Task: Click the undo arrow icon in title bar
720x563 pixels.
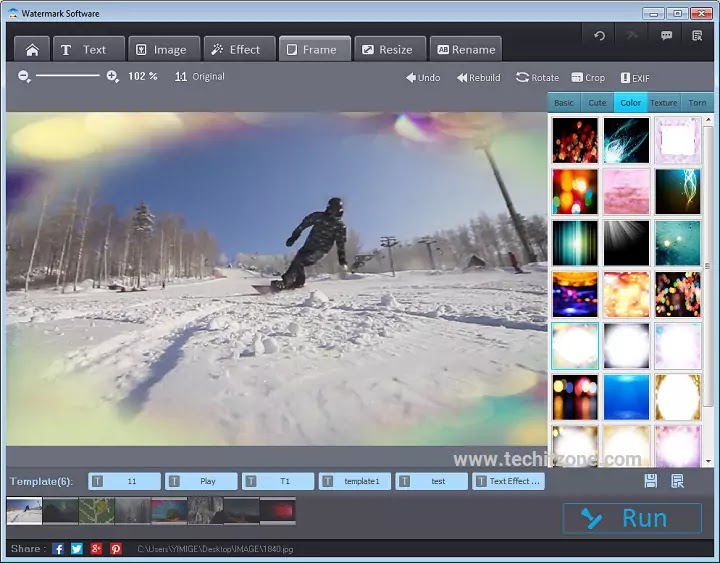Action: [x=599, y=36]
